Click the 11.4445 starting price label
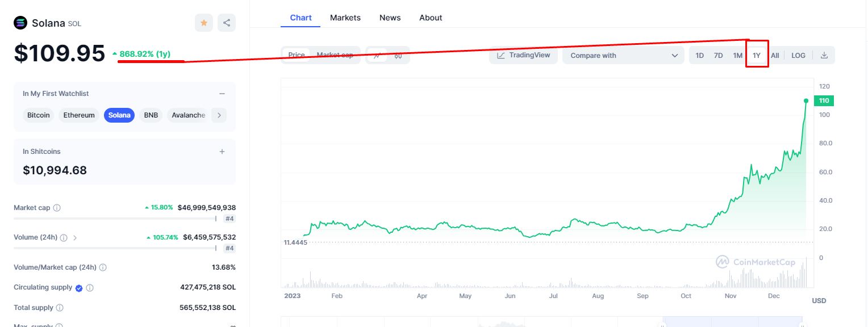 pos(295,242)
